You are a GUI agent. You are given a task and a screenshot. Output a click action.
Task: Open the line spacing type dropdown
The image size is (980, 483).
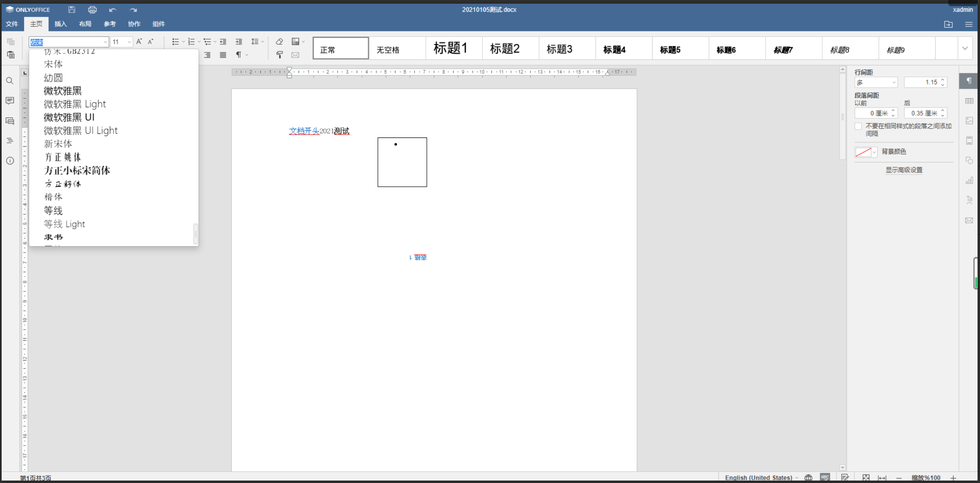(876, 83)
